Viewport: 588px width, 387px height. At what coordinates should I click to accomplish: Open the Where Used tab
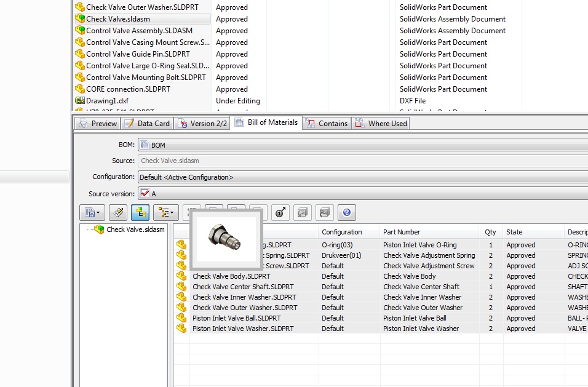(381, 124)
